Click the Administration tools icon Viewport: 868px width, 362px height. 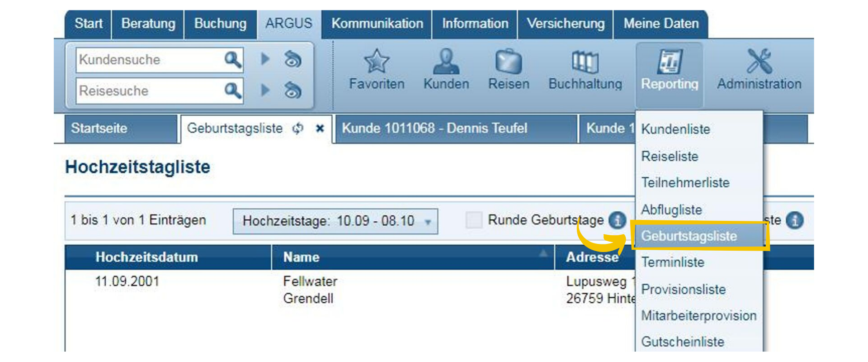[759, 62]
